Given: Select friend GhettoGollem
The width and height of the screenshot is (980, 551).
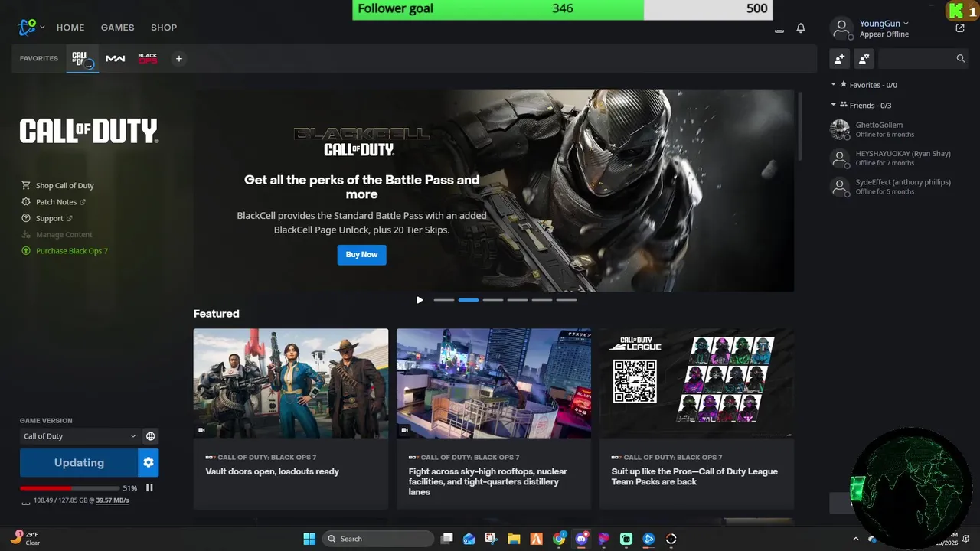Looking at the screenshot, I should 899,129.
